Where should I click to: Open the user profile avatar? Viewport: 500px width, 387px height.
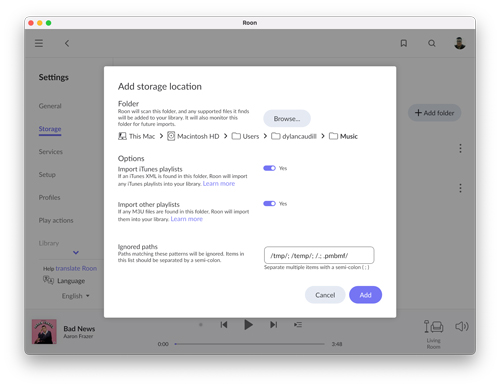pyautogui.click(x=460, y=43)
